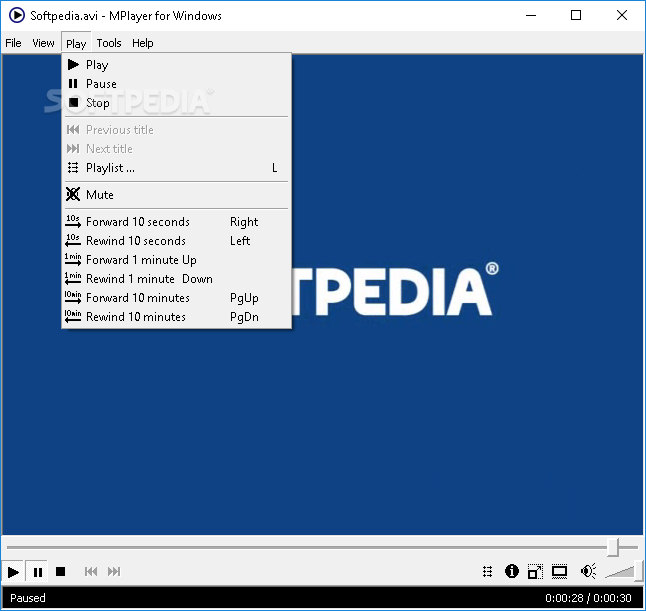This screenshot has height=611, width=646.
Task: Select Next title menu entry
Action: 176,149
